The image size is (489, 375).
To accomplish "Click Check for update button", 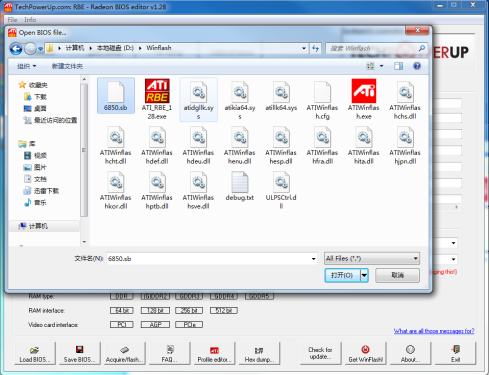I will point(320,353).
